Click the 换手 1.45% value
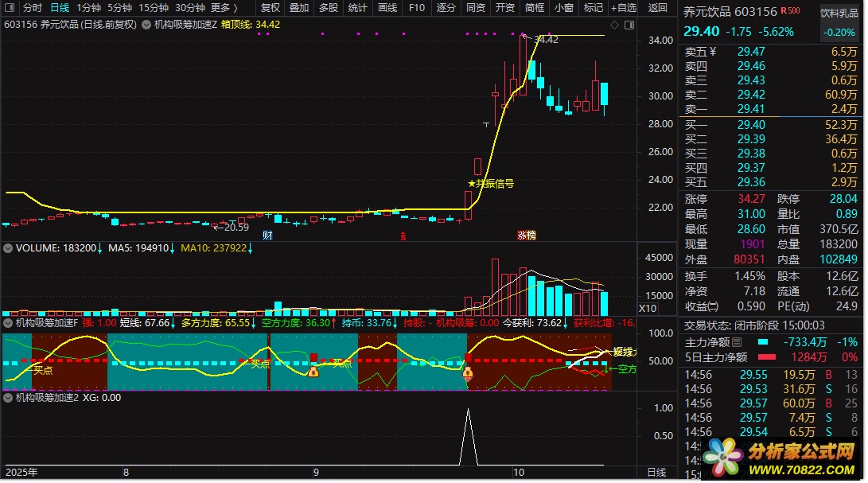Screen dimensions: 868x483 (749, 276)
